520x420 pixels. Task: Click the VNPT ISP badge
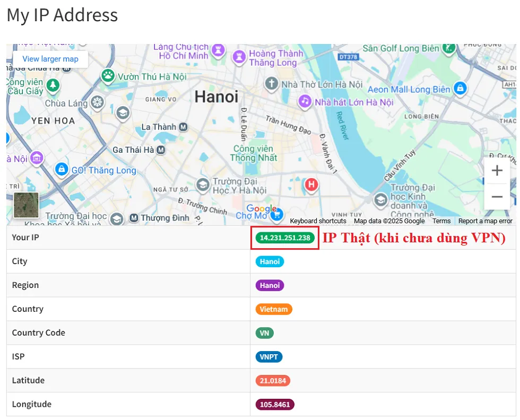point(268,357)
